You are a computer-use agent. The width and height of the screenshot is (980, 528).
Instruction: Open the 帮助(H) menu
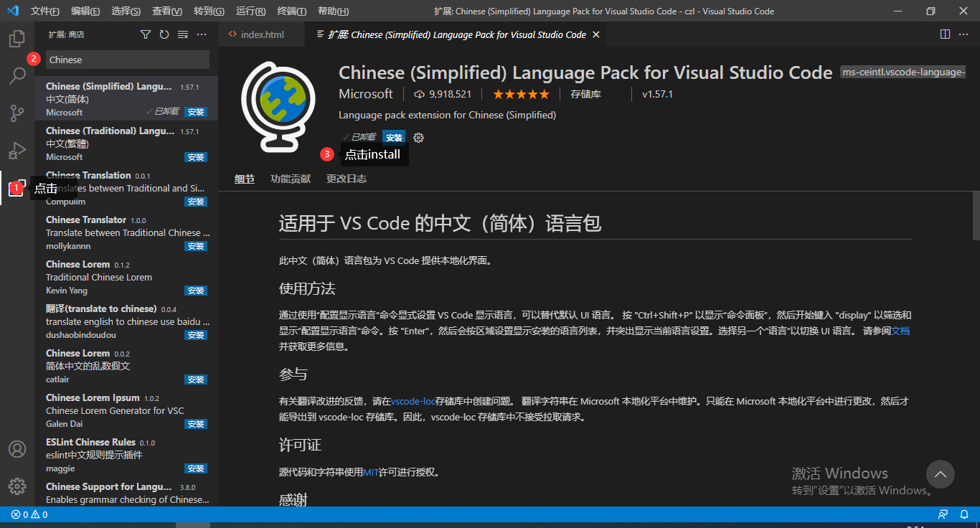(333, 11)
